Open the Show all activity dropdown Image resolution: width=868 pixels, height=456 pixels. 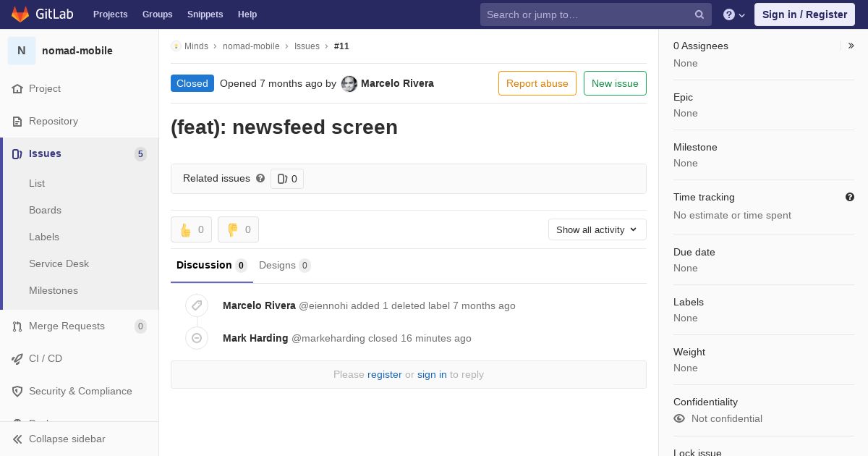(x=597, y=229)
